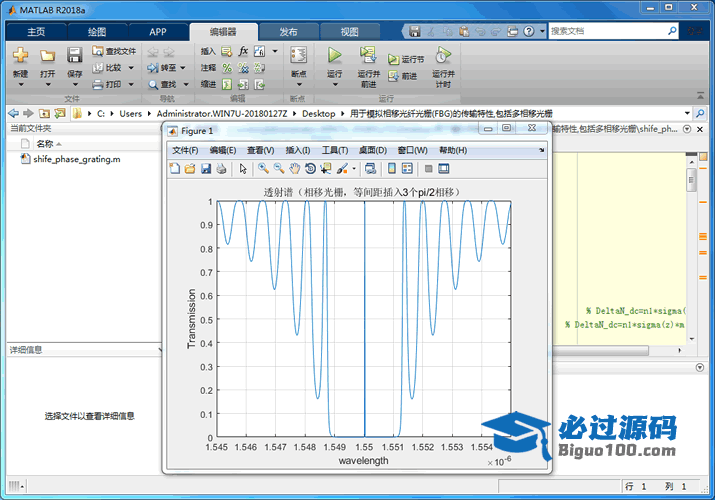Toggle the rotate 3D tool
Screen dimensions: 715x500
311,169
